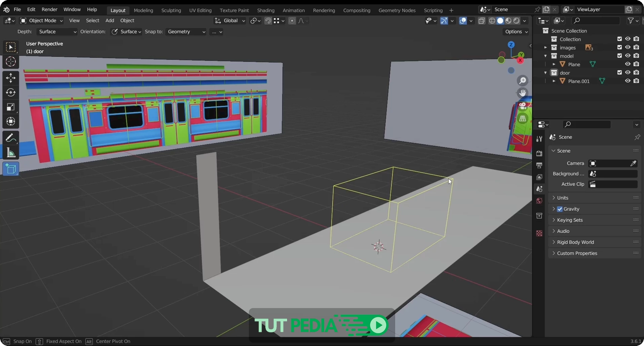Open the Add menu in viewport
Viewport: 644px width, 346px height.
[x=110, y=21]
